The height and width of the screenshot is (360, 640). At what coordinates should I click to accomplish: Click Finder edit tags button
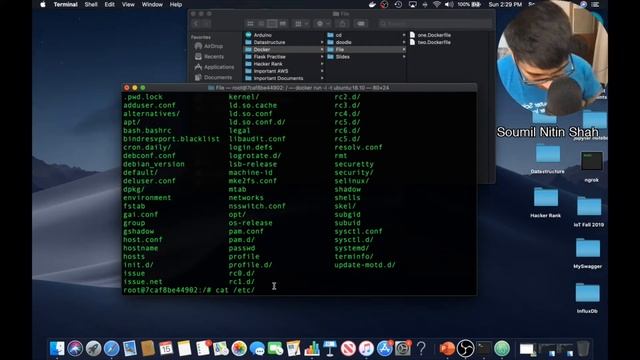(361, 24)
